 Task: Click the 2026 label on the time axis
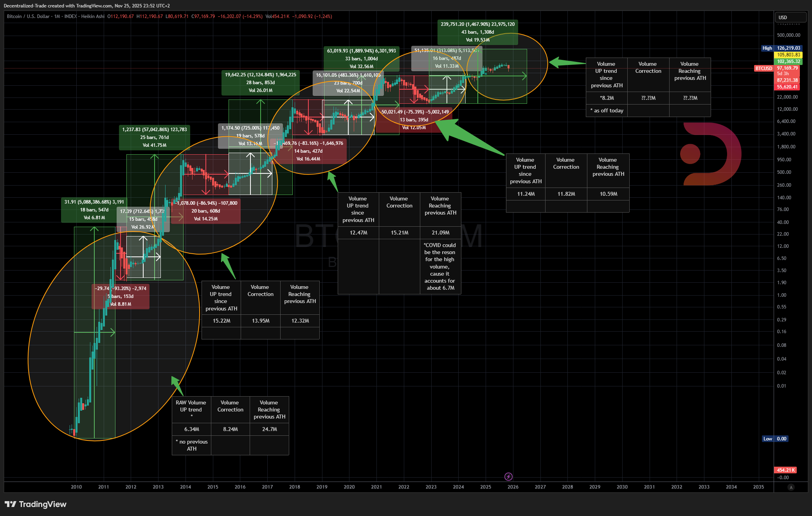tap(513, 487)
